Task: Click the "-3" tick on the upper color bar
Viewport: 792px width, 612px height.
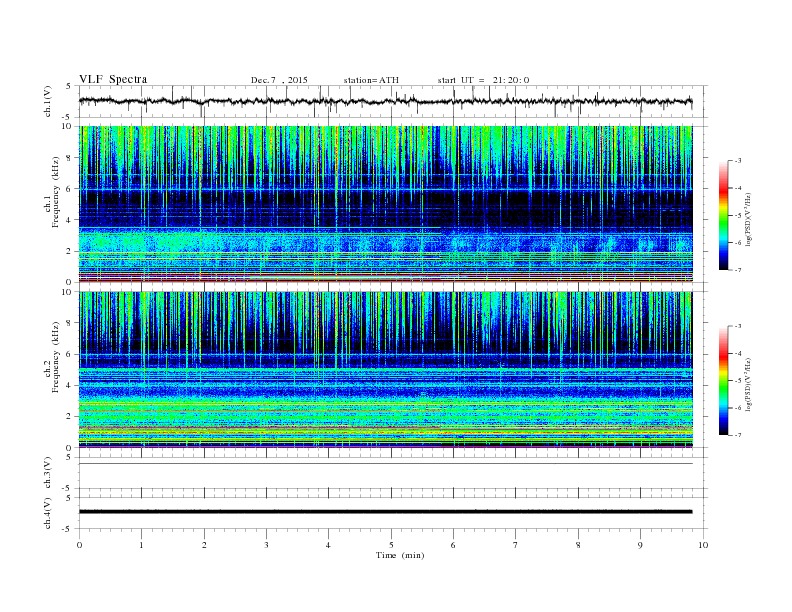Action: 737,161
